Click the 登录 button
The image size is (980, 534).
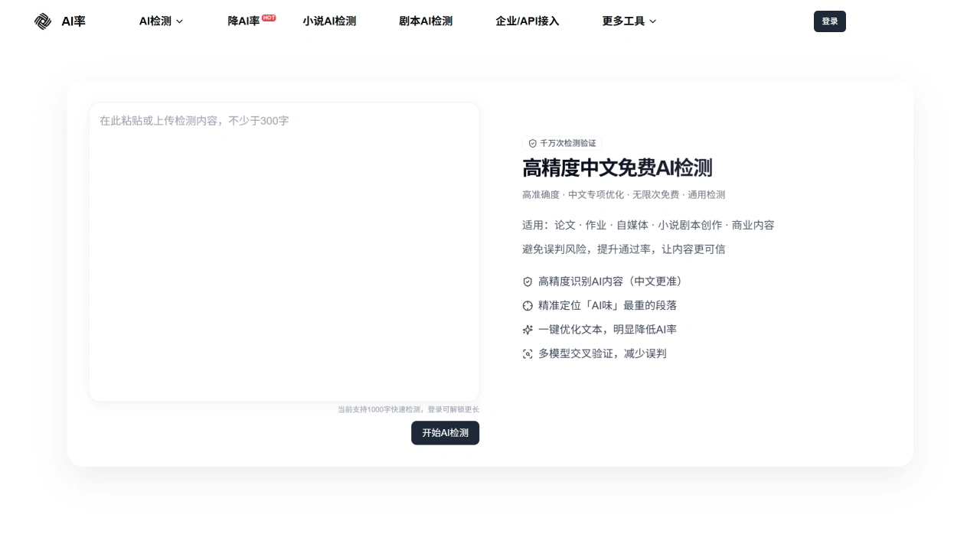pos(830,21)
